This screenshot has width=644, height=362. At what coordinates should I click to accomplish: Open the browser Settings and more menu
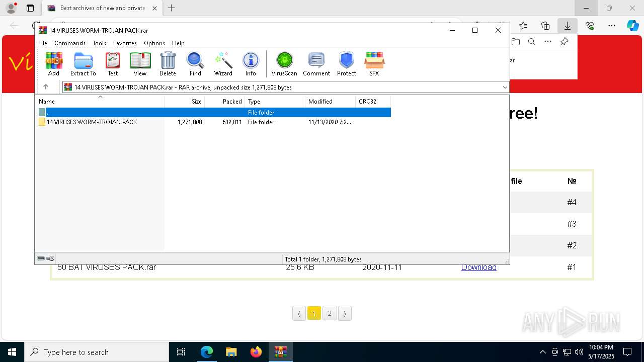[x=612, y=26]
